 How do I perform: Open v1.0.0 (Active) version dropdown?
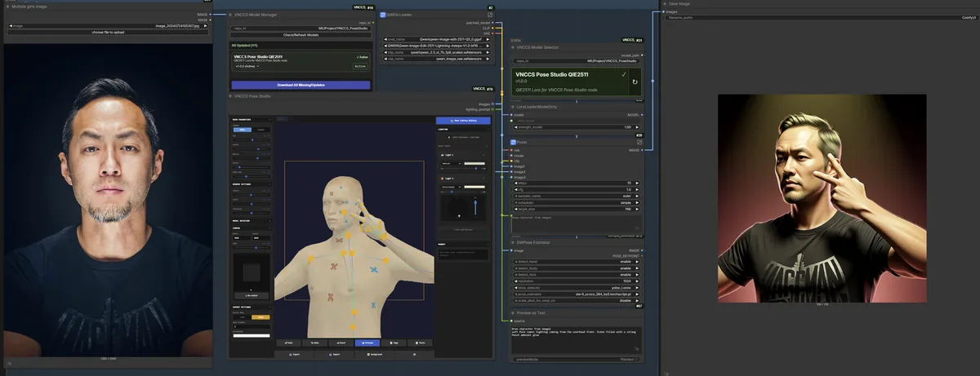247,66
